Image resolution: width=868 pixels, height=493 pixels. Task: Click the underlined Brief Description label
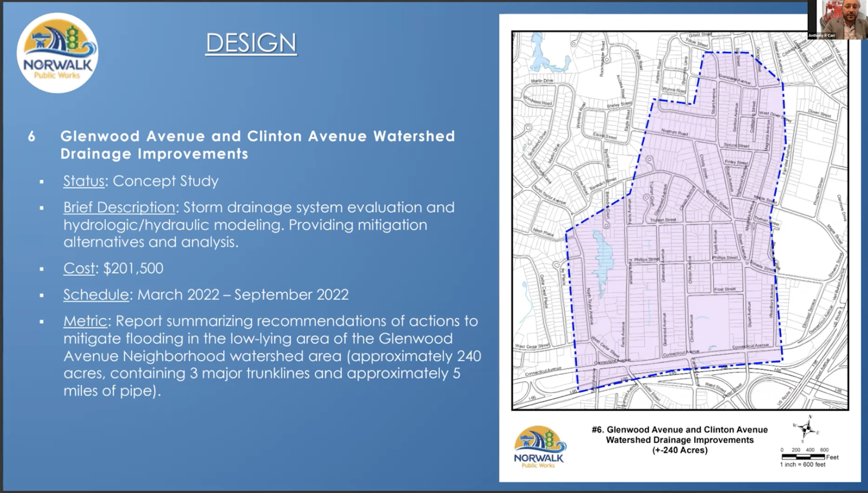(119, 207)
